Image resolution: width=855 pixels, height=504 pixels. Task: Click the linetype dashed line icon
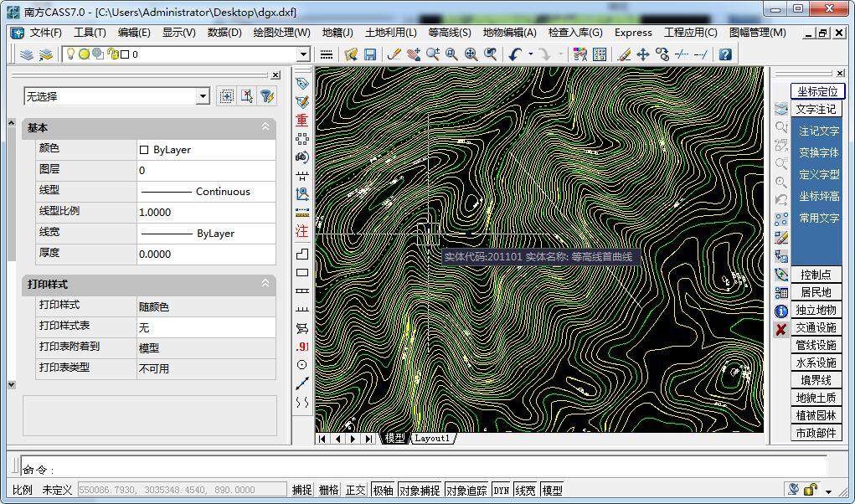click(327, 54)
